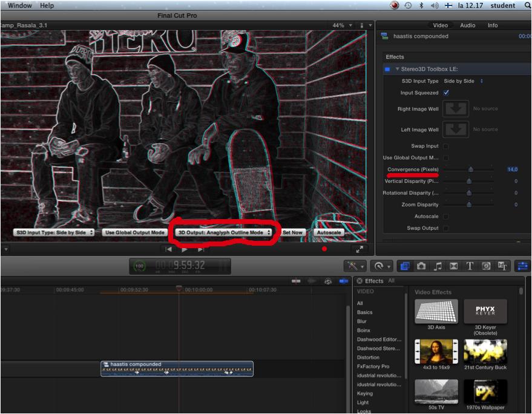Open the Window menu
This screenshot has width=532, height=414.
pos(20,5)
